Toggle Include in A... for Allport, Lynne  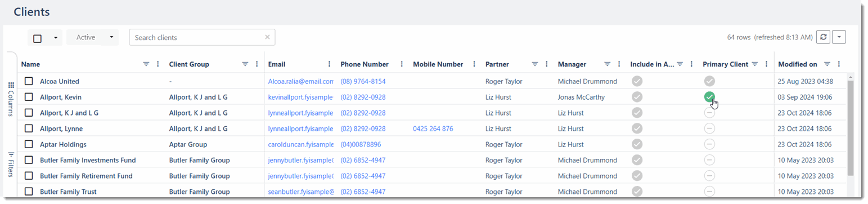(x=637, y=128)
